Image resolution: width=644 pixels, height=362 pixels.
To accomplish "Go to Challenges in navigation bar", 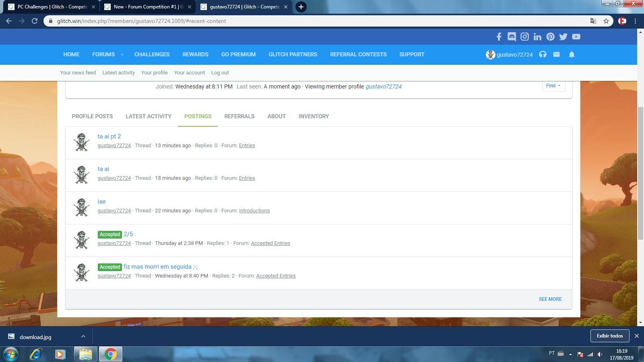I will click(x=152, y=54).
